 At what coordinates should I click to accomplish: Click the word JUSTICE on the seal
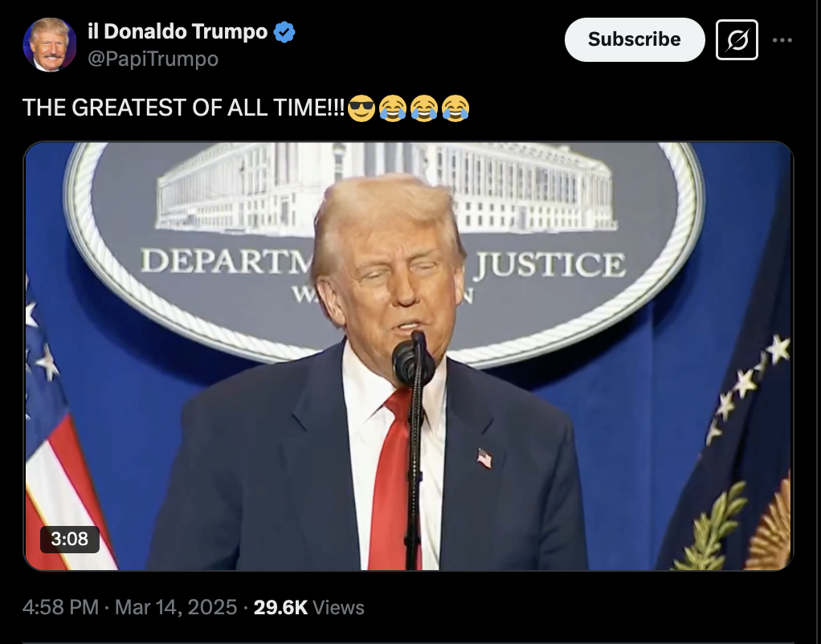click(x=549, y=265)
